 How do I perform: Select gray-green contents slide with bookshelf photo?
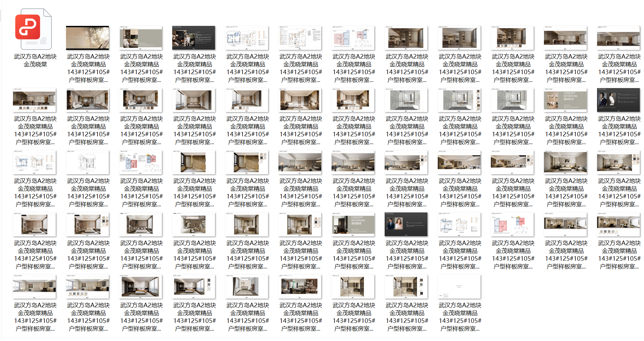tap(141, 38)
